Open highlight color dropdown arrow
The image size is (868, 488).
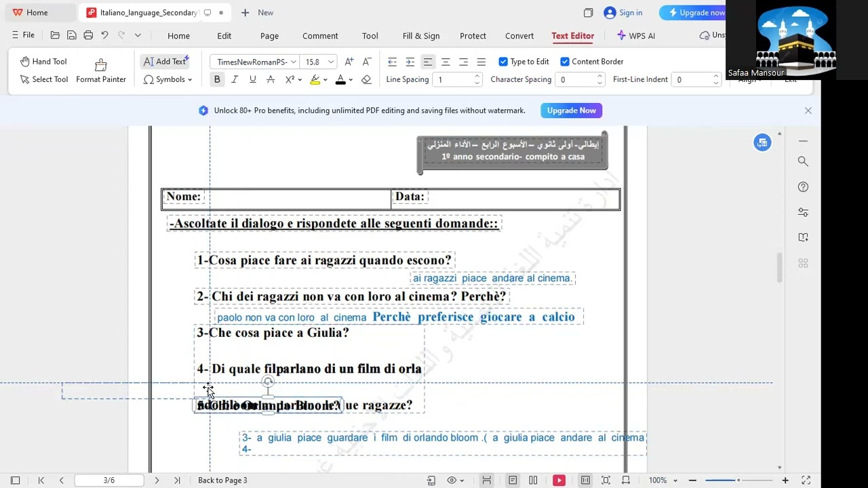coord(325,80)
